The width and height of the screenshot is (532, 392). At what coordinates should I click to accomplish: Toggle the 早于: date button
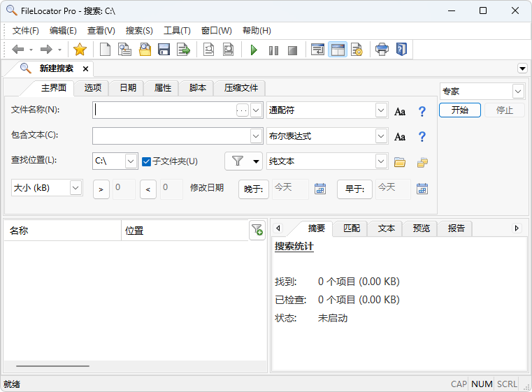pos(354,189)
